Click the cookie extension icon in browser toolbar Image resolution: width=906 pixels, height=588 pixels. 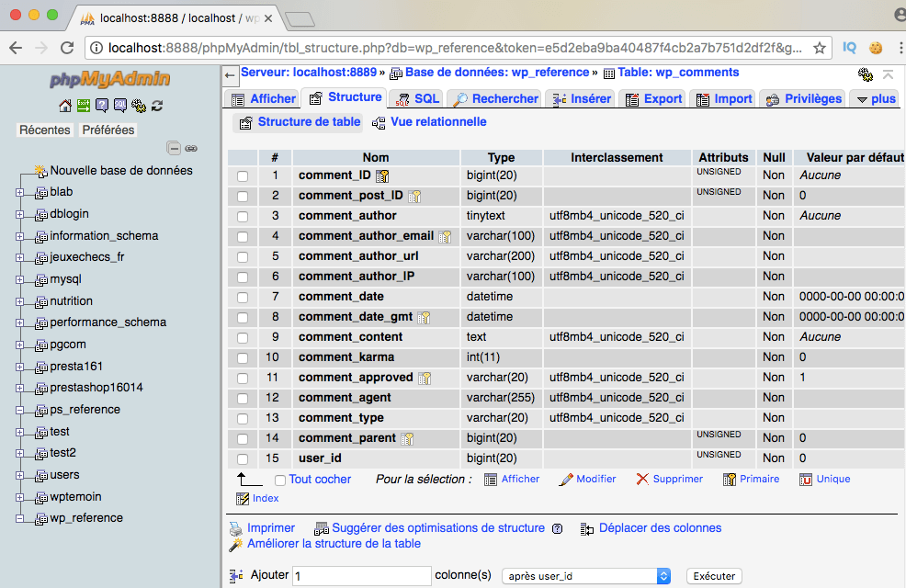coord(876,48)
